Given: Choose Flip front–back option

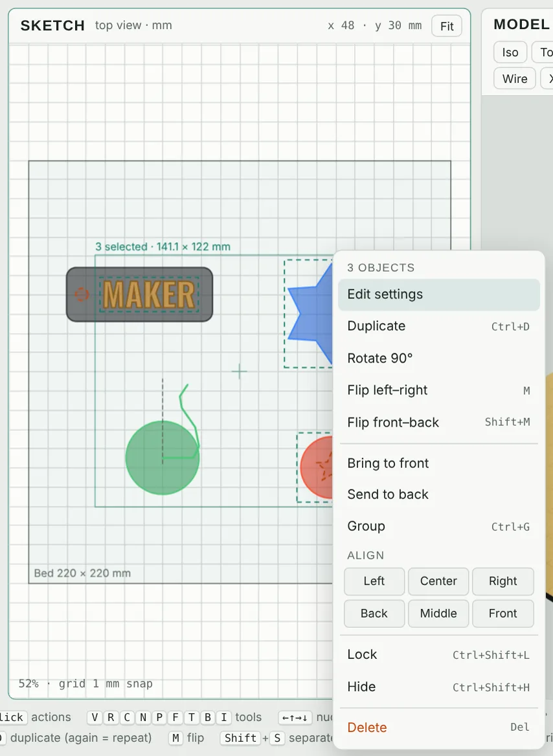Looking at the screenshot, I should tap(438, 423).
